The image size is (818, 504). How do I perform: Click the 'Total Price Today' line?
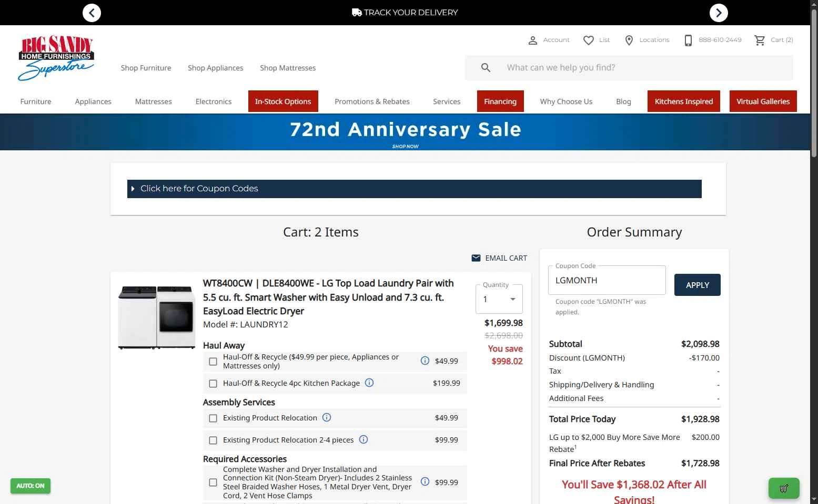(x=634, y=419)
